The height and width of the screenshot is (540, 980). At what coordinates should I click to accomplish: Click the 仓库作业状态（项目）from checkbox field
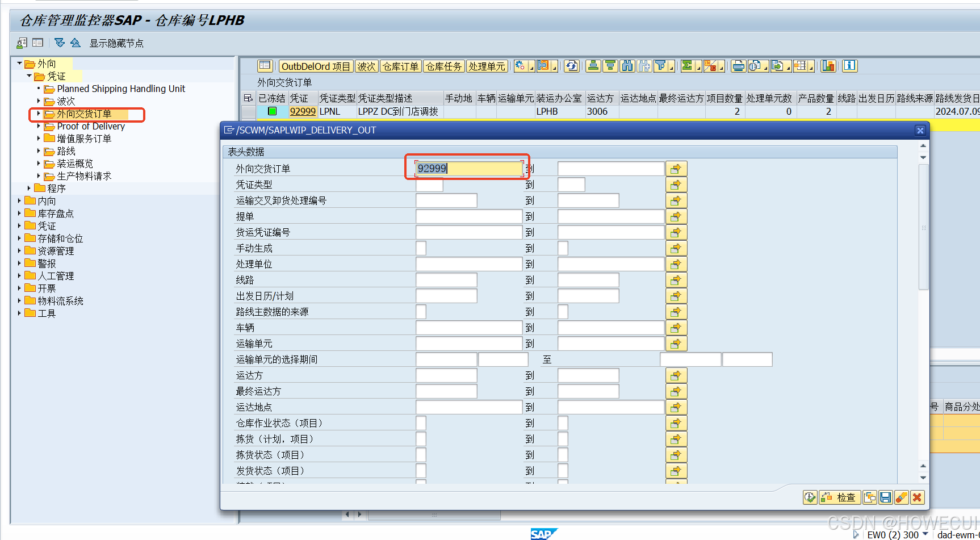(x=421, y=423)
